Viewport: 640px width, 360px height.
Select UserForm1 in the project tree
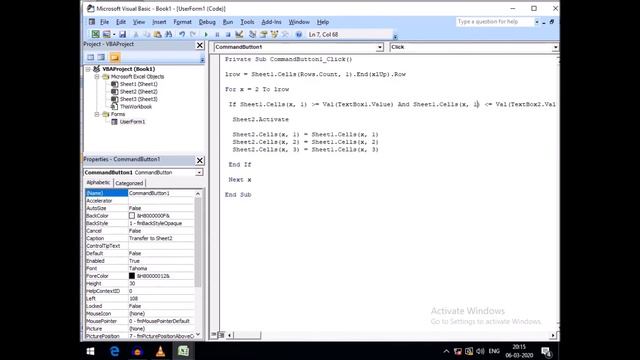point(132,122)
